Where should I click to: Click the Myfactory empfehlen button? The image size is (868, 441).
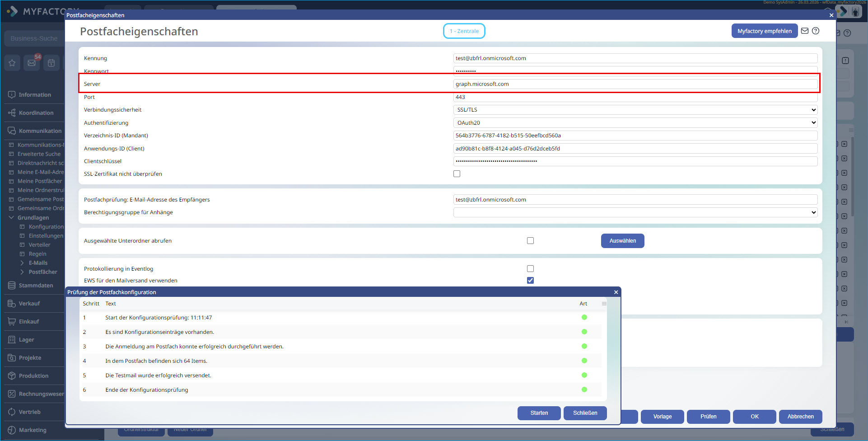pyautogui.click(x=765, y=31)
